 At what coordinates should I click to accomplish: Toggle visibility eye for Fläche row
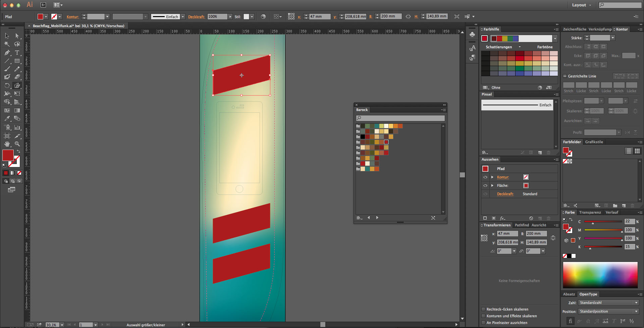point(485,185)
